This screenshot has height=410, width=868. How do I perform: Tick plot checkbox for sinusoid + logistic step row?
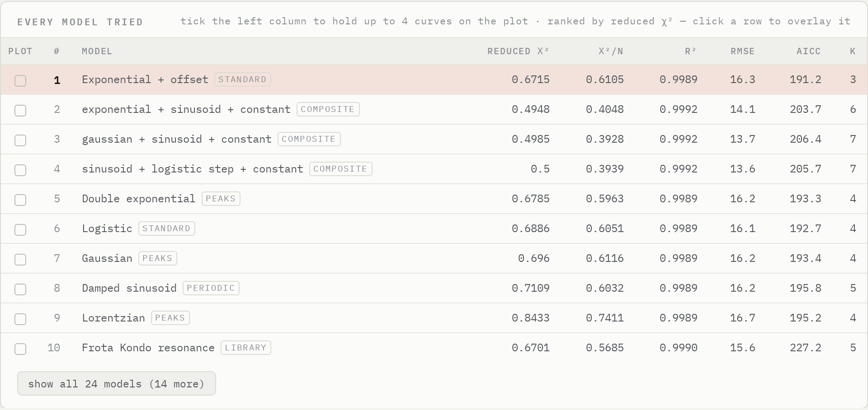(20, 170)
